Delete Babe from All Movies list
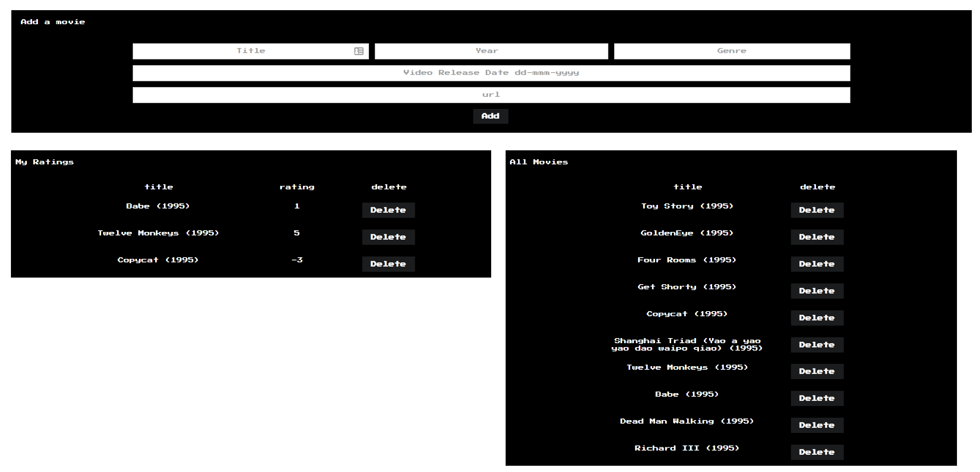The height and width of the screenshot is (472, 980). pyautogui.click(x=817, y=398)
